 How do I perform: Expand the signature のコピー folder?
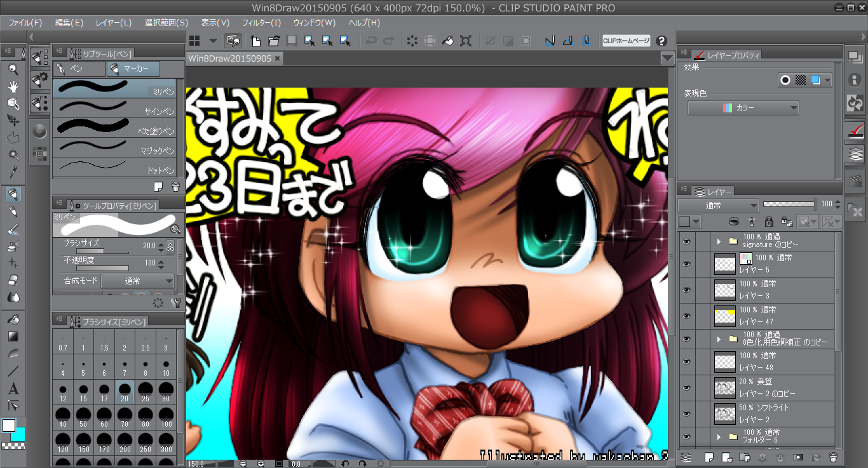[x=719, y=241]
